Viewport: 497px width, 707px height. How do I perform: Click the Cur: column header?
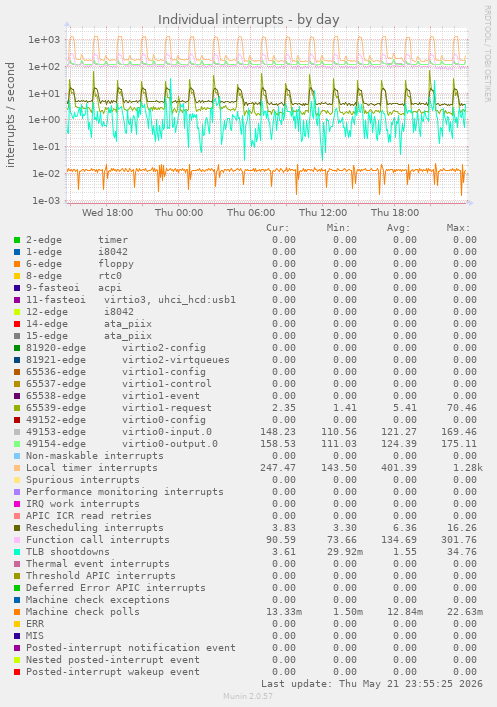point(277,228)
